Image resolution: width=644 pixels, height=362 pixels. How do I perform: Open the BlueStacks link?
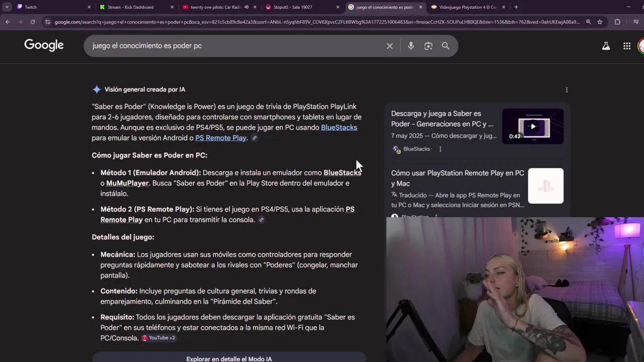[x=339, y=127]
